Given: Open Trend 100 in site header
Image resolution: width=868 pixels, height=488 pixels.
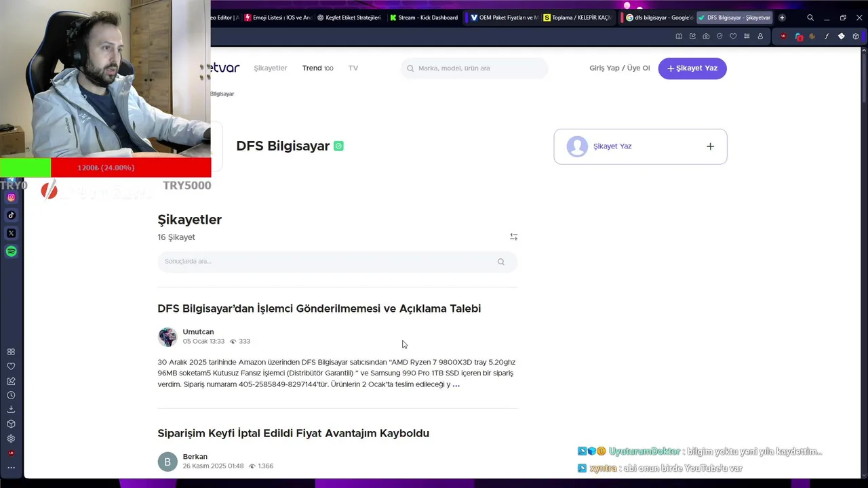Looking at the screenshot, I should pos(317,68).
